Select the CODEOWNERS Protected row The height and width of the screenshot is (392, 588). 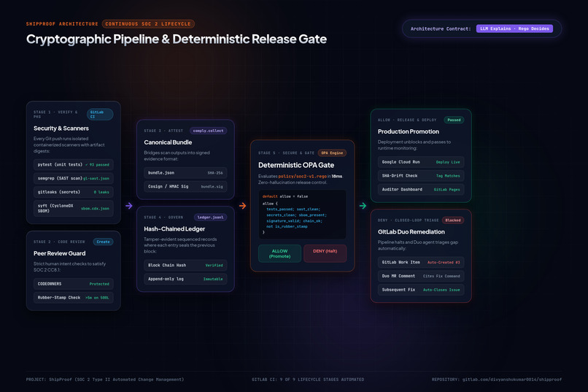(x=74, y=284)
